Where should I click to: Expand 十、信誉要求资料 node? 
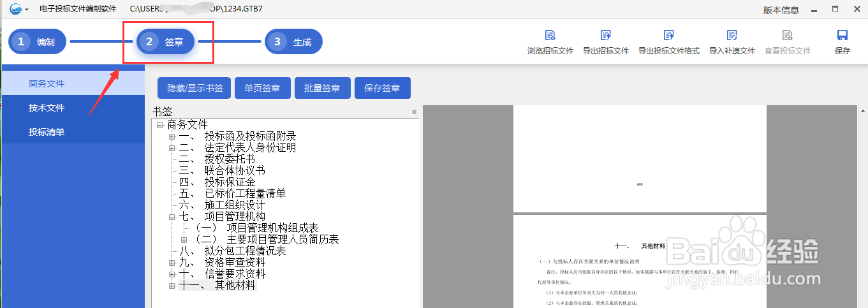pyautogui.click(x=172, y=274)
